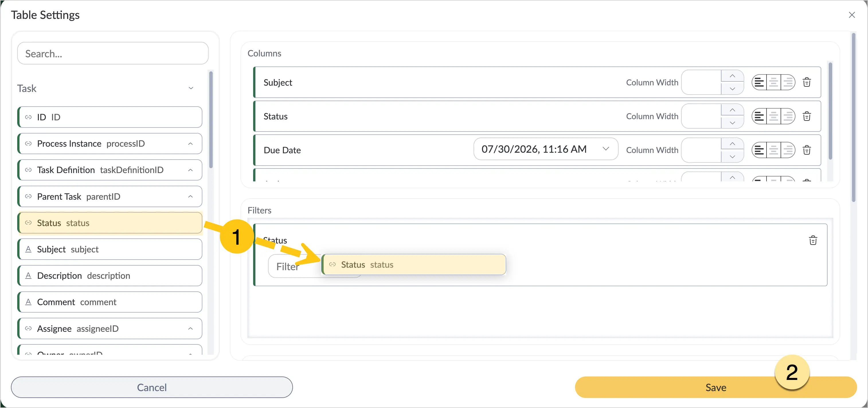
Task: Select the Task Definition field item
Action: 110,170
